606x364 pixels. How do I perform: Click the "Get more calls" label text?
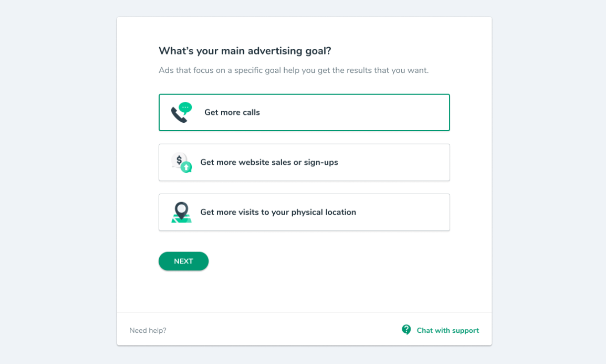232,112
